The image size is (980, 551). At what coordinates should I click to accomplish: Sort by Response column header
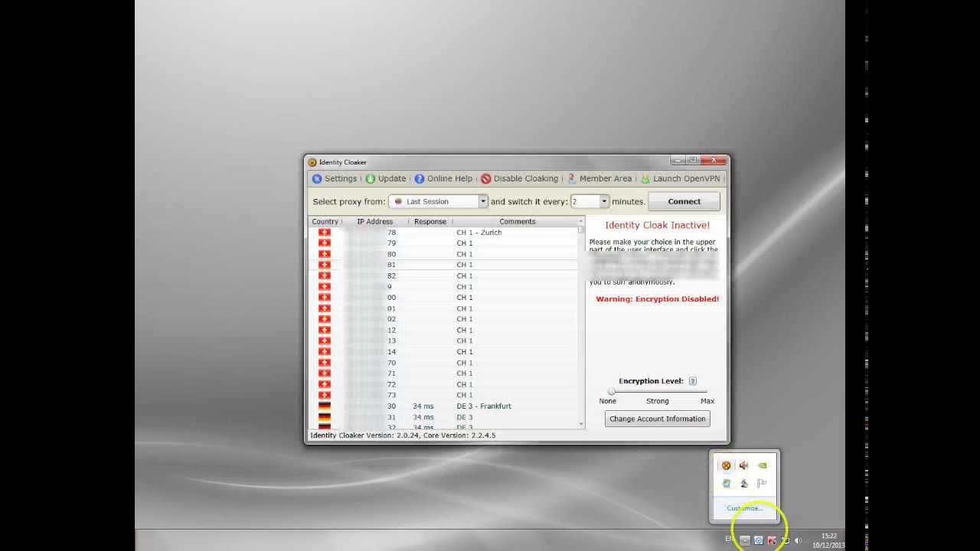pos(430,221)
